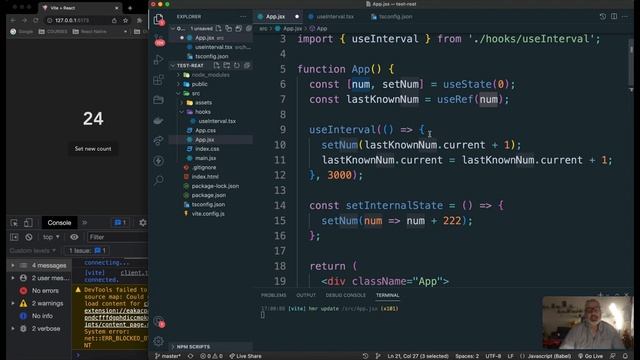The height and width of the screenshot is (360, 640).
Task: Toggle the device toolbar in DevTools
Action: pyautogui.click(x=28, y=222)
